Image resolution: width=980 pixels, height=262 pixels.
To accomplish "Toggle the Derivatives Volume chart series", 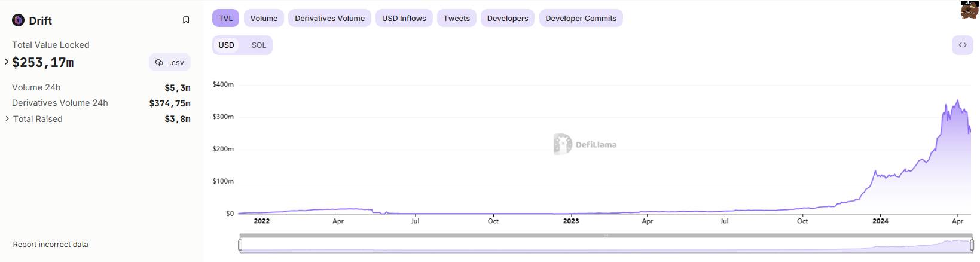I will (x=329, y=18).
